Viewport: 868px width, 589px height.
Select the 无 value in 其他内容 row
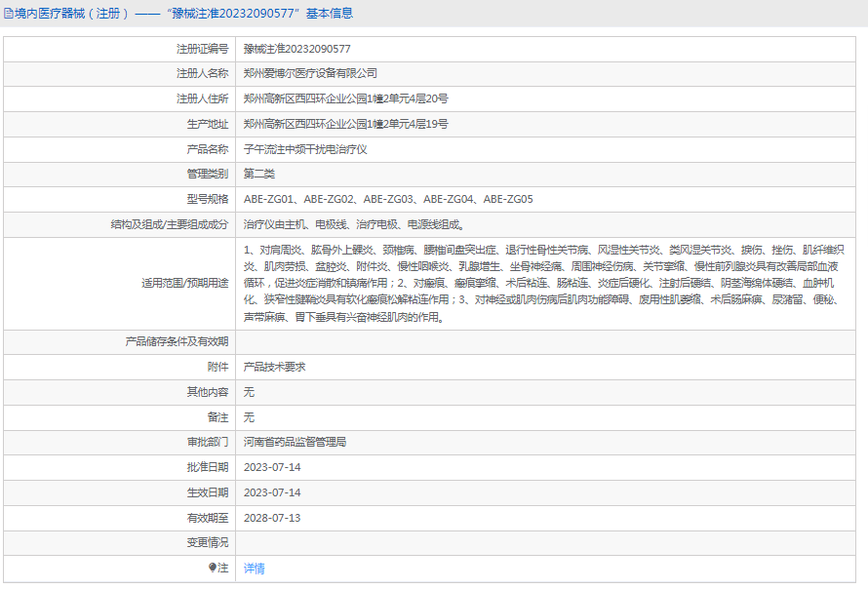click(x=249, y=392)
